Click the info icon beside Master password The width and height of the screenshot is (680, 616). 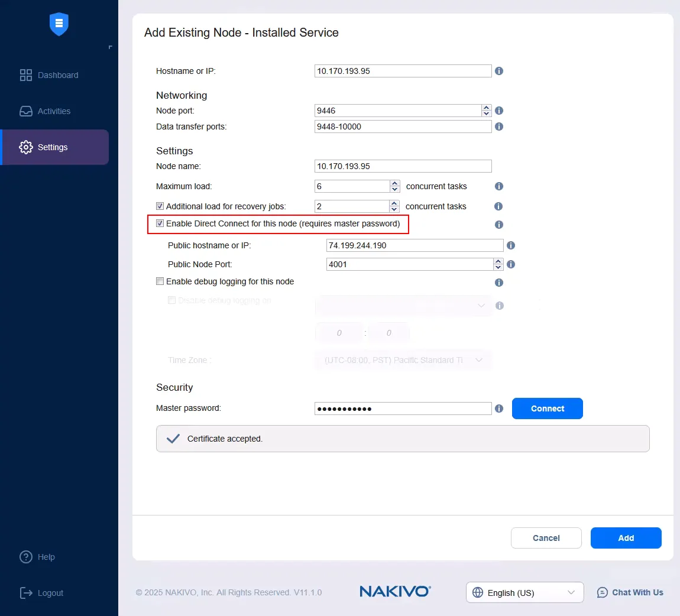499,408
